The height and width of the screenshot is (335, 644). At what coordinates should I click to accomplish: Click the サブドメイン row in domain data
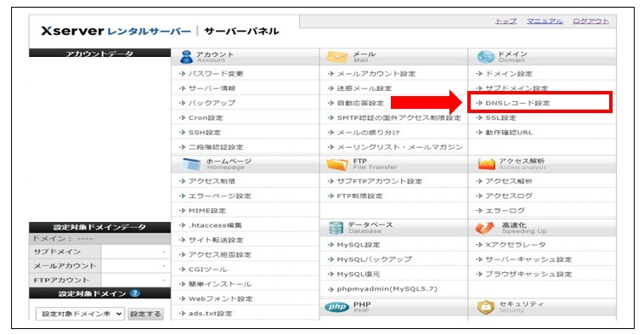[99, 252]
